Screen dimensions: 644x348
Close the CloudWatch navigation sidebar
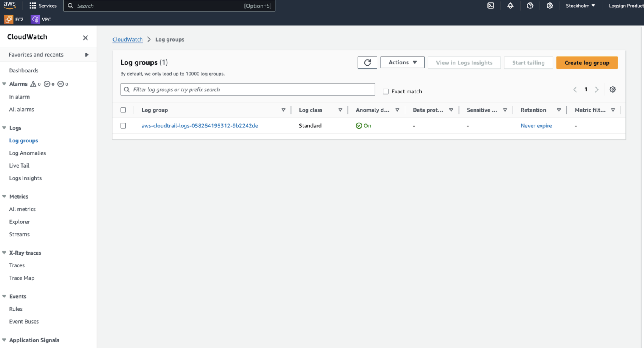click(x=85, y=38)
